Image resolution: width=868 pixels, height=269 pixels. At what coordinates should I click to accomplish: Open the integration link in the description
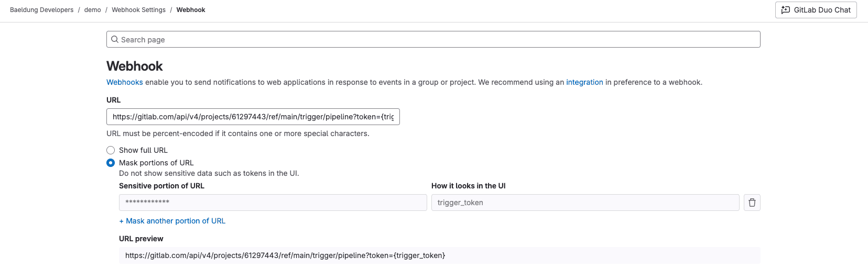[584, 82]
